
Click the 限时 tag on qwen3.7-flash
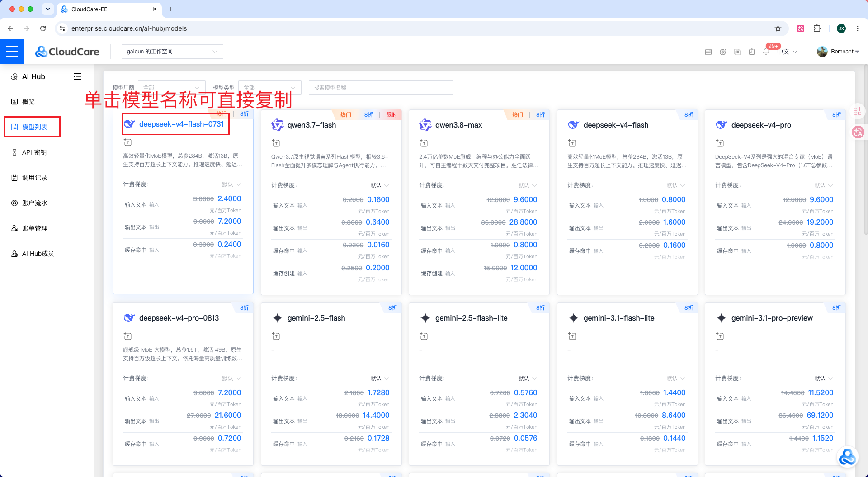[x=392, y=115]
